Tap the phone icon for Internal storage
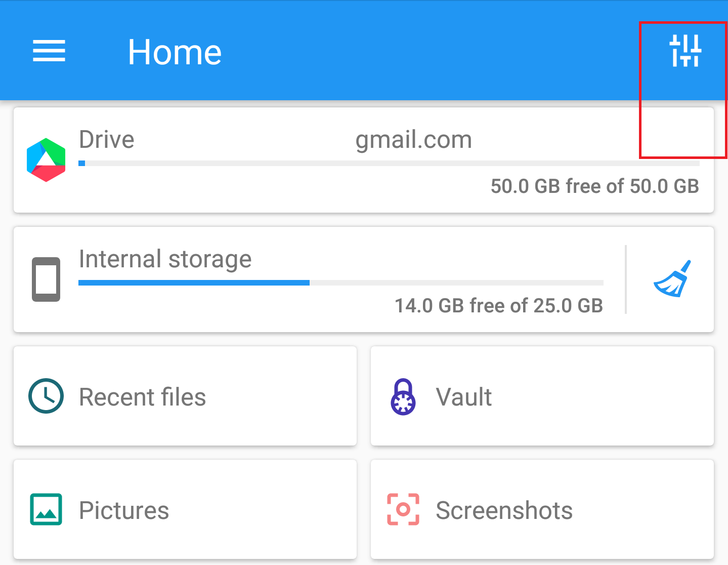Image resolution: width=728 pixels, height=565 pixels. 46,279
